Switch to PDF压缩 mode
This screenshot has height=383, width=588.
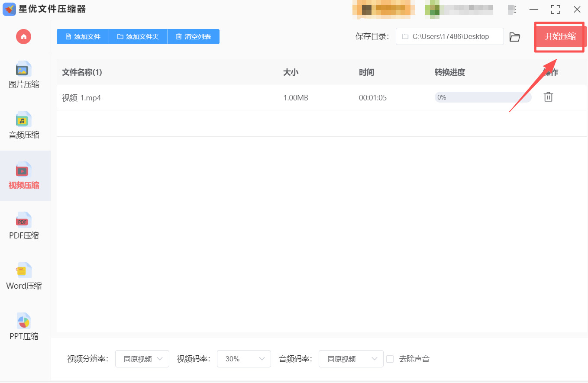tap(23, 227)
